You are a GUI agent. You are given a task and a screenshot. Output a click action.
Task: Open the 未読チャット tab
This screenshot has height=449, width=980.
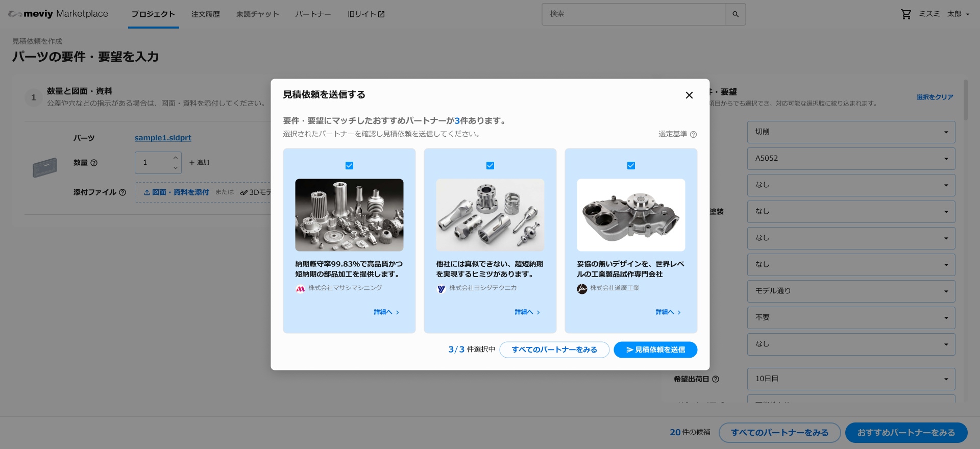click(257, 14)
